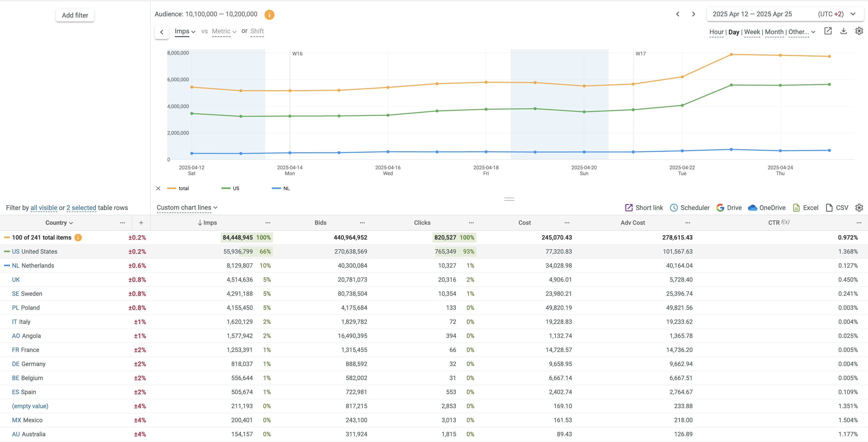Open chart settings gear icon
868x442 pixels.
pos(859,31)
